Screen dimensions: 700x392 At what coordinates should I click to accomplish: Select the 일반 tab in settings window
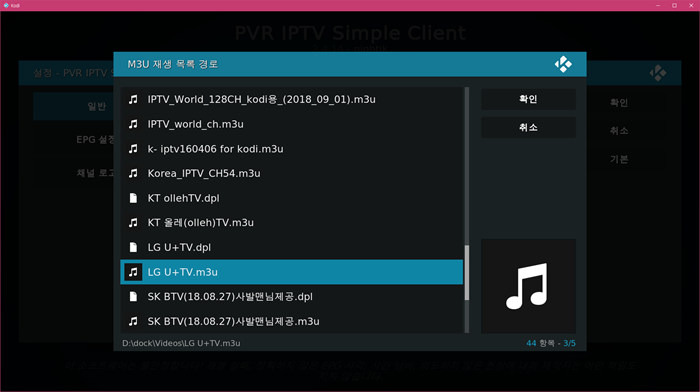tap(74, 106)
